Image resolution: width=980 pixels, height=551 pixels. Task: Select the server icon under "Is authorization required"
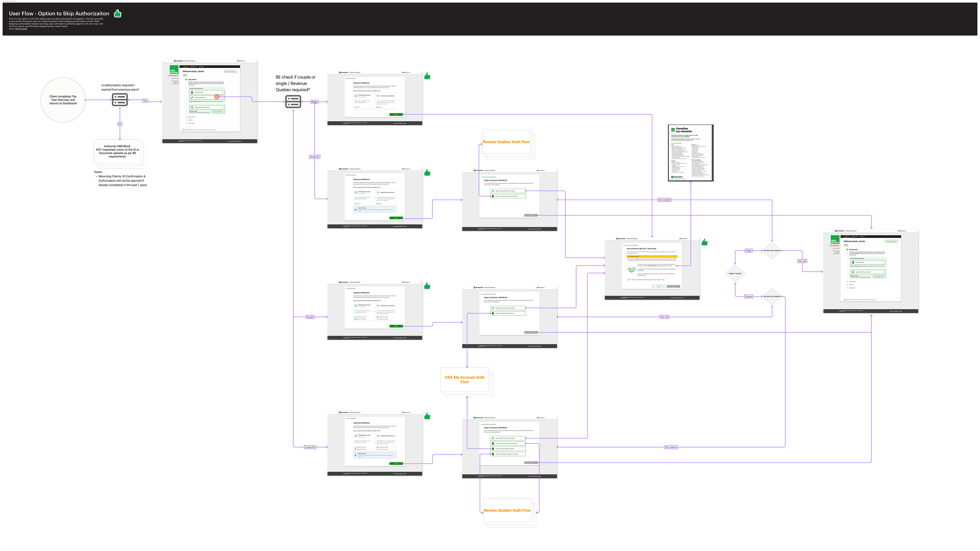click(x=120, y=100)
